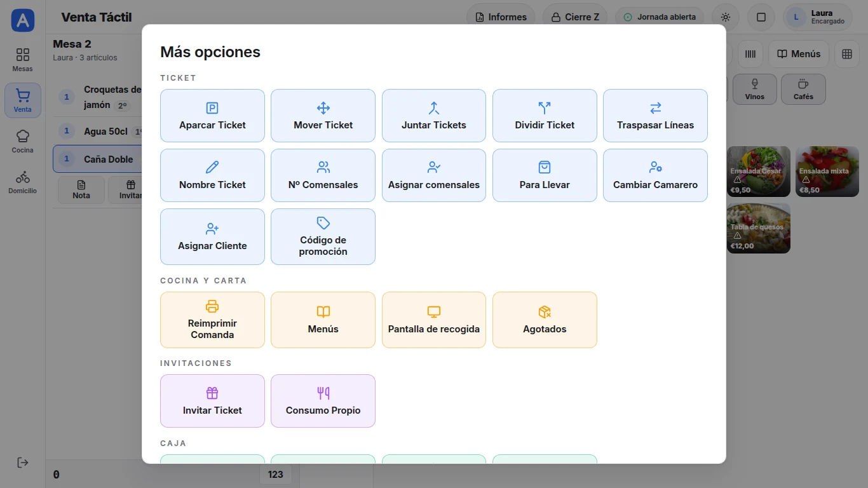This screenshot has height=488, width=868.
Task: Click the grid view icon
Action: [847, 54]
